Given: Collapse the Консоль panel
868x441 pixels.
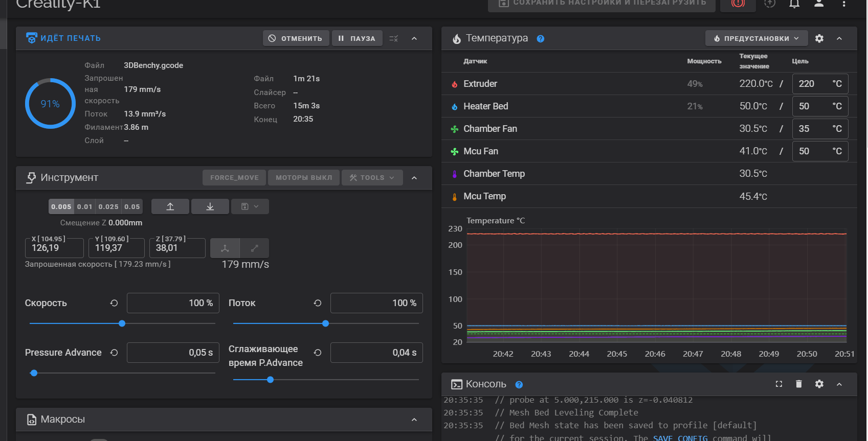Looking at the screenshot, I should click(x=839, y=384).
